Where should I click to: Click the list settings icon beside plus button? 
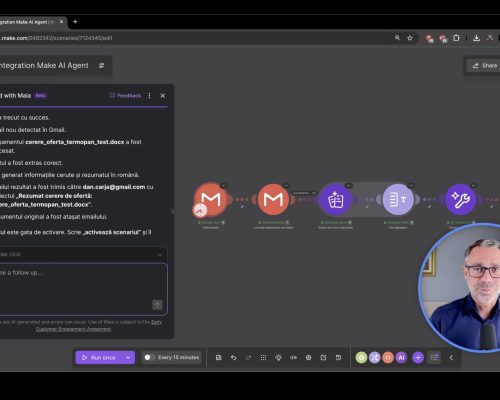(x=434, y=357)
